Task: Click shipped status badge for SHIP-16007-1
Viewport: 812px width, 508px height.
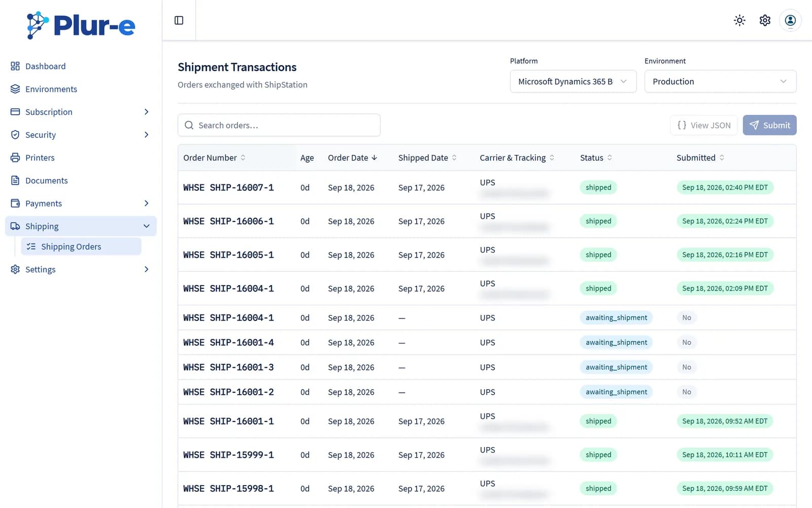Action: [x=598, y=187]
